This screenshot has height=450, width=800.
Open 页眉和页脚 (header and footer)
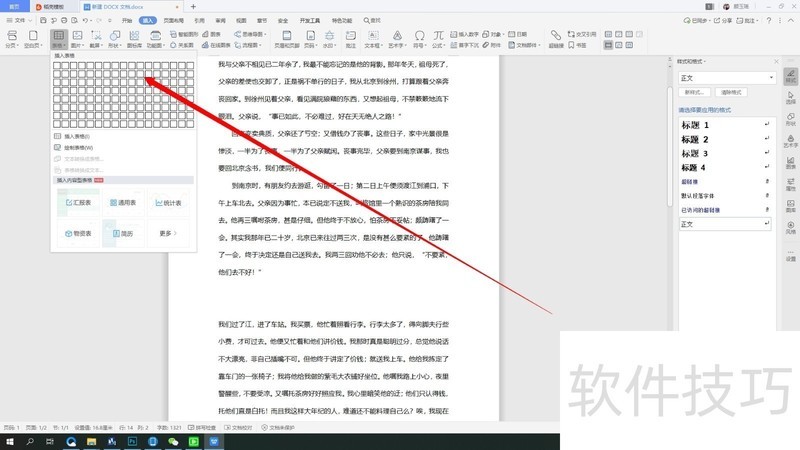[x=287, y=39]
